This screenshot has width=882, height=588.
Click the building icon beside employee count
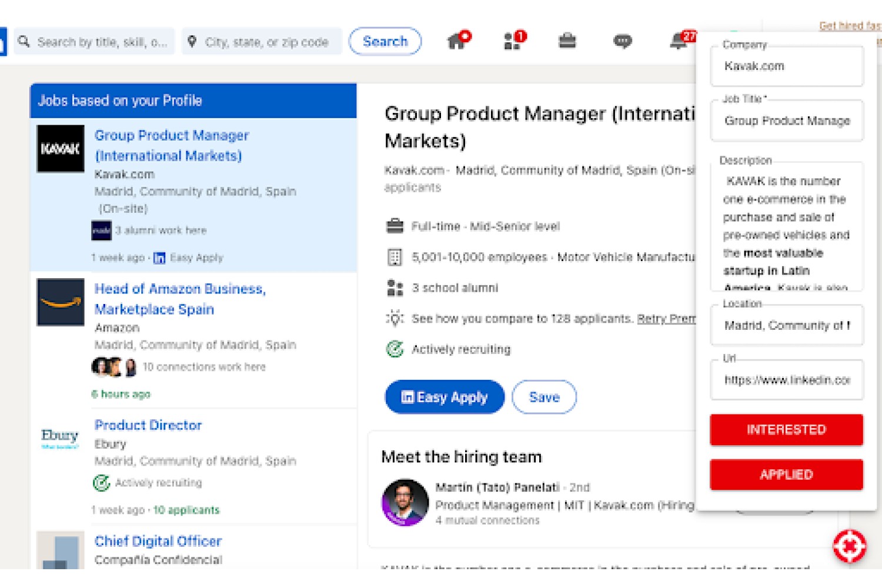395,257
